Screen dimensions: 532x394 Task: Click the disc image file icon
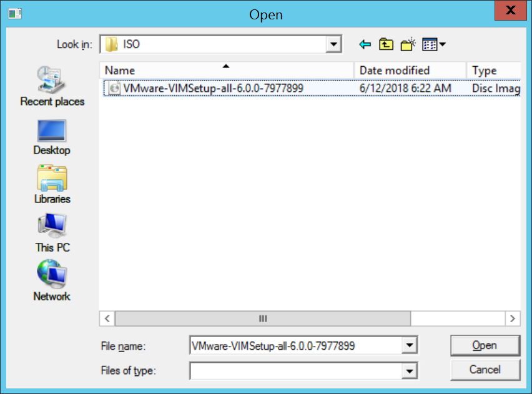pos(114,88)
